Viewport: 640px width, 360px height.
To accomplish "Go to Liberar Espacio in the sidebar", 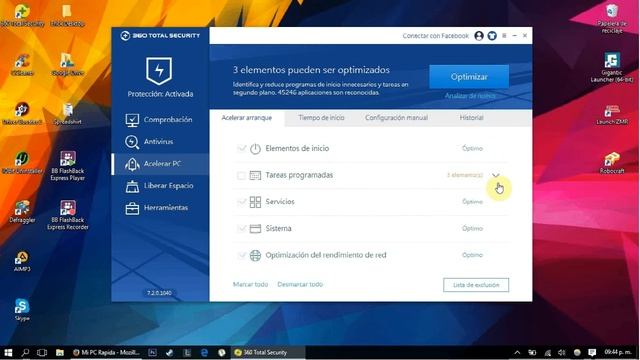I will [160, 186].
